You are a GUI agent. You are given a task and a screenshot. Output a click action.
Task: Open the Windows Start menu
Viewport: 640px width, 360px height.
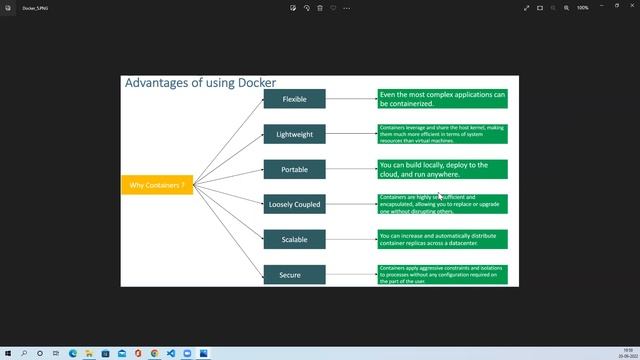(x=8, y=353)
